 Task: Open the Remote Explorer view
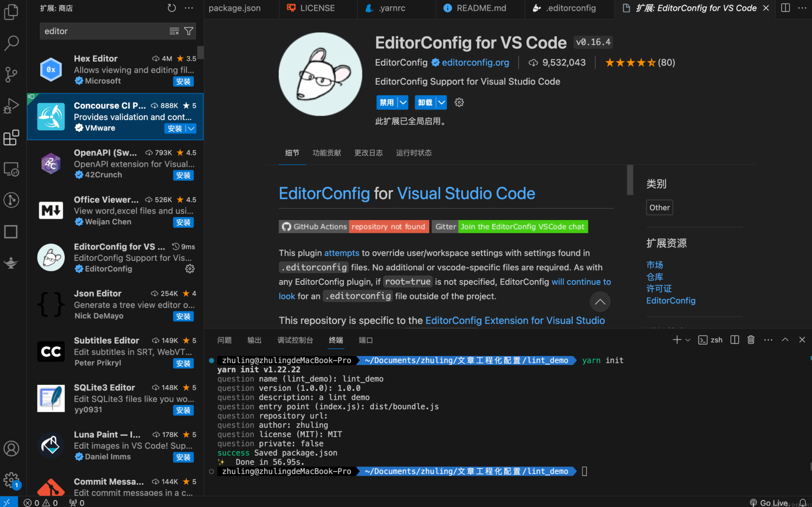[11, 169]
